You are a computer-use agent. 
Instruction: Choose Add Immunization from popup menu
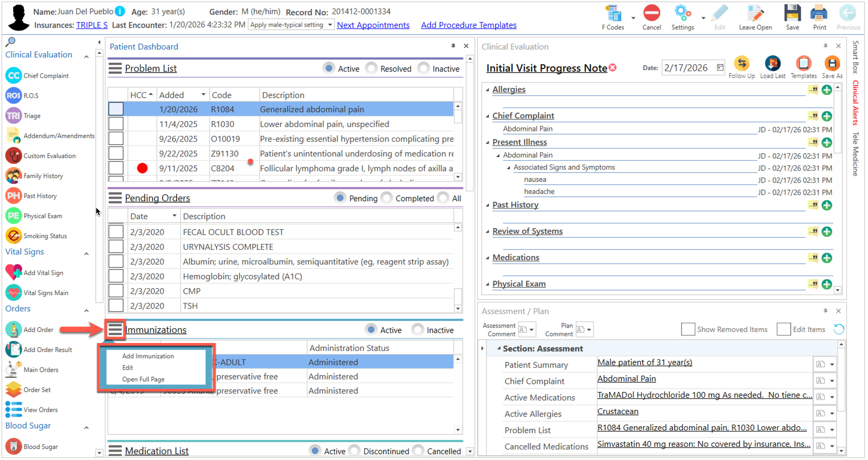(148, 356)
